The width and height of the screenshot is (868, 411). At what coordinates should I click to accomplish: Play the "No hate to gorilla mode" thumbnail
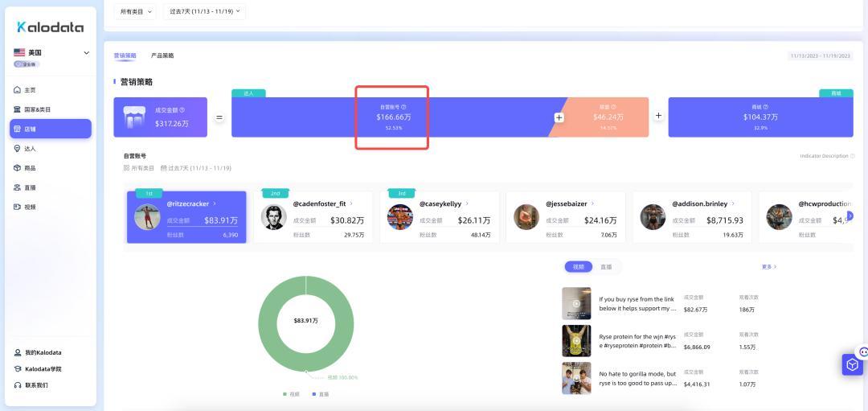pos(576,378)
